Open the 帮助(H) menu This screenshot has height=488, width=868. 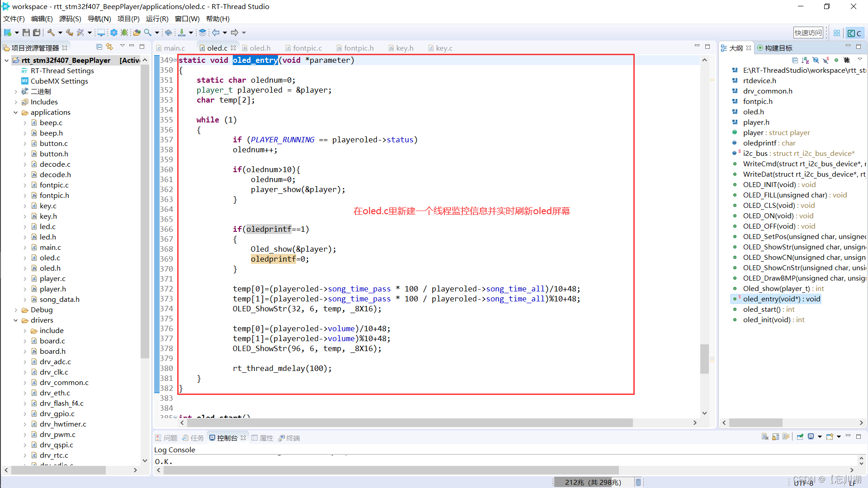[218, 19]
